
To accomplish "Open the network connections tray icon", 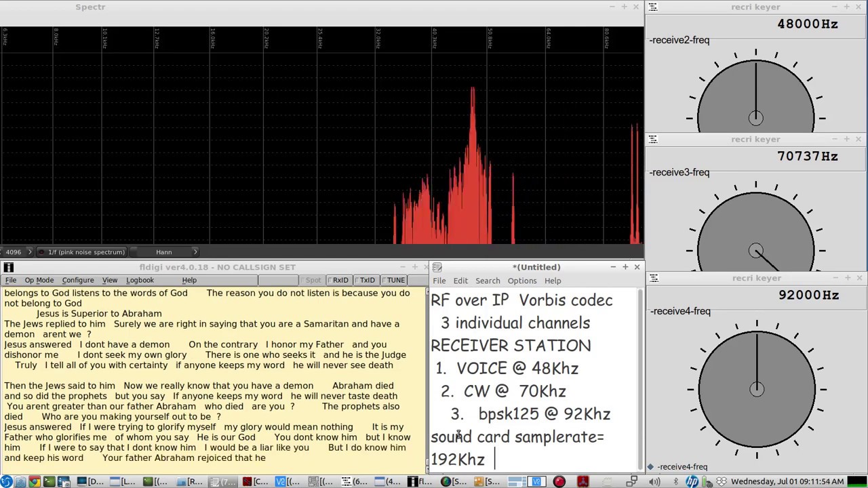I will click(x=632, y=481).
